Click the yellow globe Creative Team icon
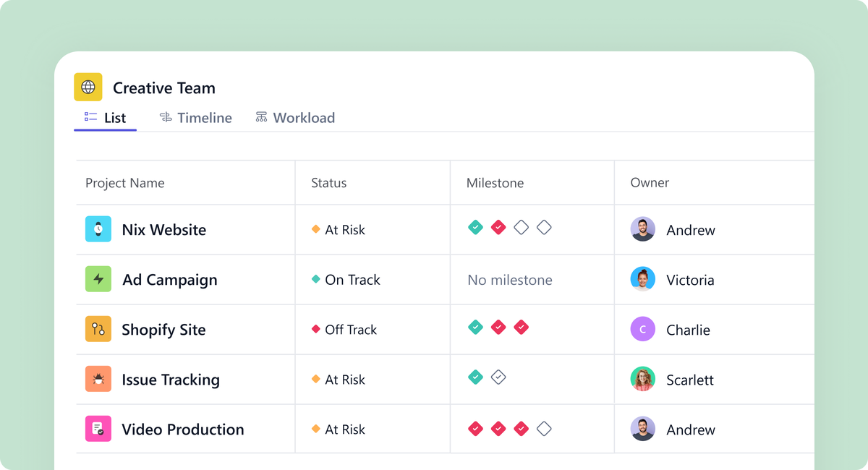Screen dimensions: 868x470 (88, 87)
